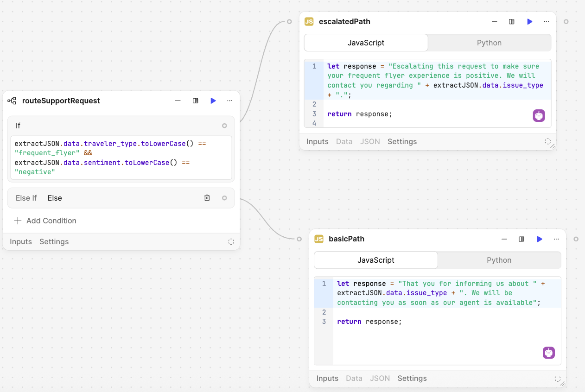Run the basicPath node with play icon

pyautogui.click(x=539, y=239)
